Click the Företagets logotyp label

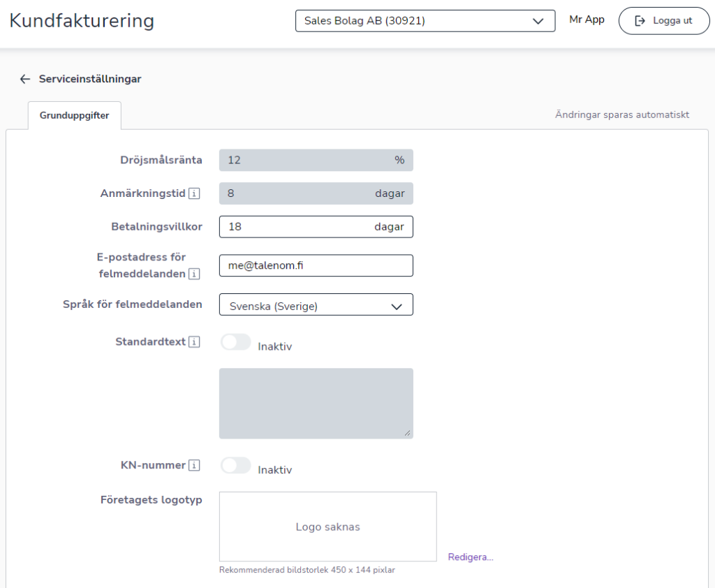coord(151,500)
